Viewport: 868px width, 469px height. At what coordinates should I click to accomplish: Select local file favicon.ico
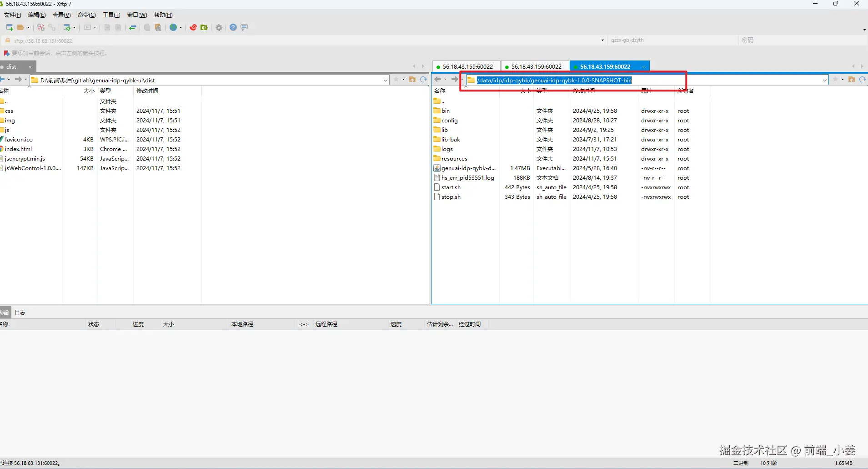coord(19,140)
